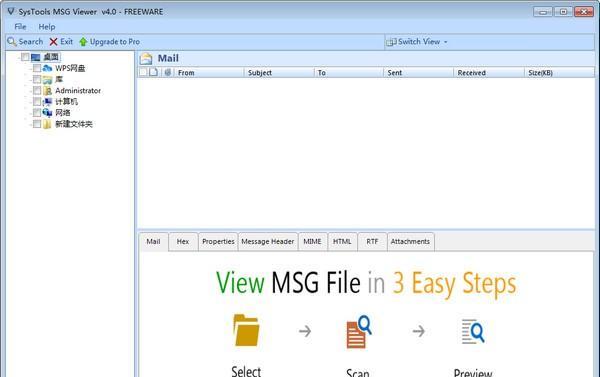Click the Switch View label
This screenshot has width=600, height=377.
(419, 42)
